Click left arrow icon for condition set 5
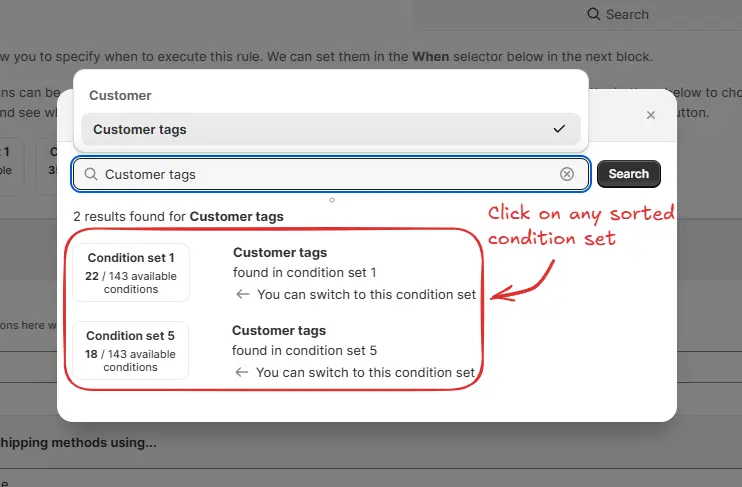Viewport: 742px width, 487px height. tap(241, 372)
